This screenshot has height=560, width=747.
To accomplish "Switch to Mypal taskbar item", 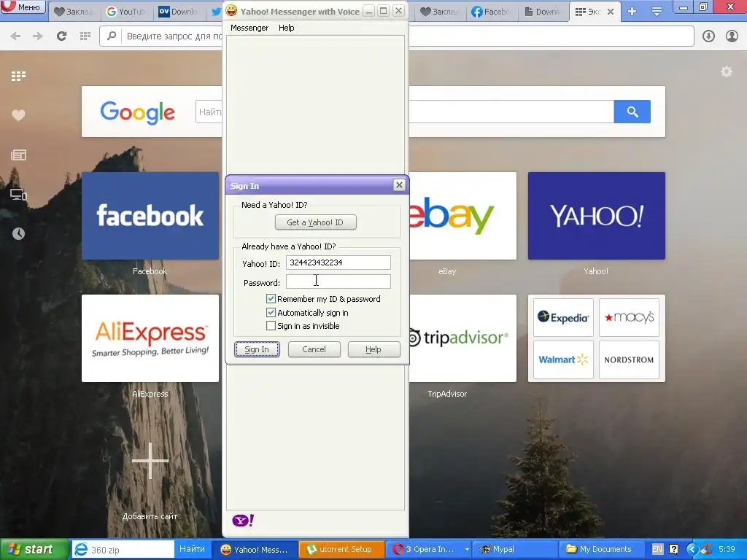I will pos(515,549).
